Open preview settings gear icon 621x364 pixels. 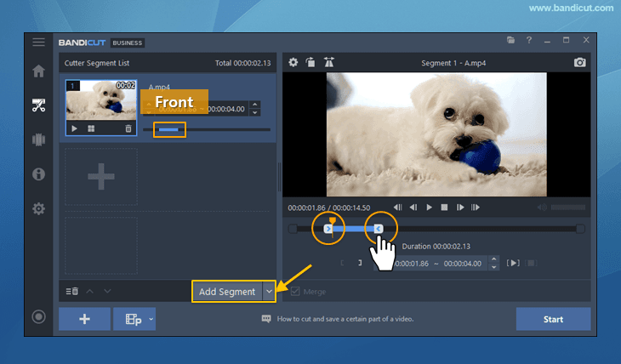(293, 62)
